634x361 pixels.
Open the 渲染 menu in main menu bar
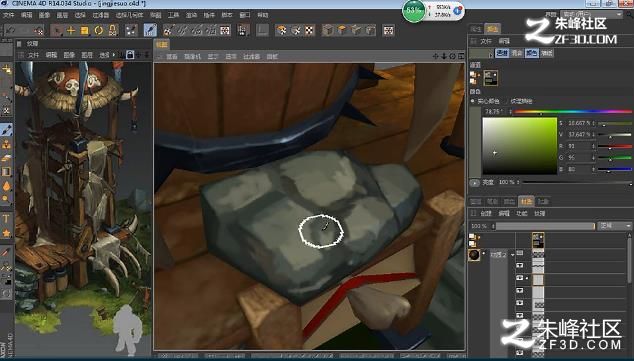click(x=191, y=15)
